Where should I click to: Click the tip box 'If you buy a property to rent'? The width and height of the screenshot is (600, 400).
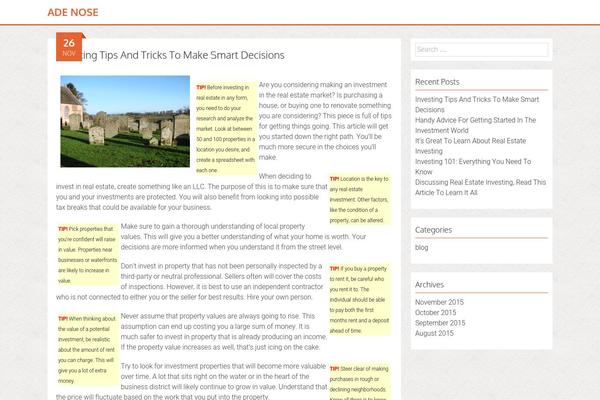coord(359,299)
